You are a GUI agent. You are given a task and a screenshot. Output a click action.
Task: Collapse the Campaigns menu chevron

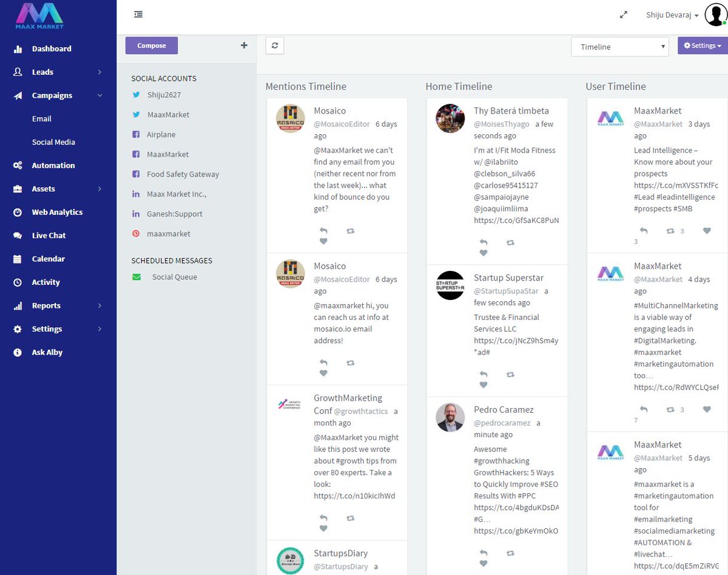coord(99,95)
